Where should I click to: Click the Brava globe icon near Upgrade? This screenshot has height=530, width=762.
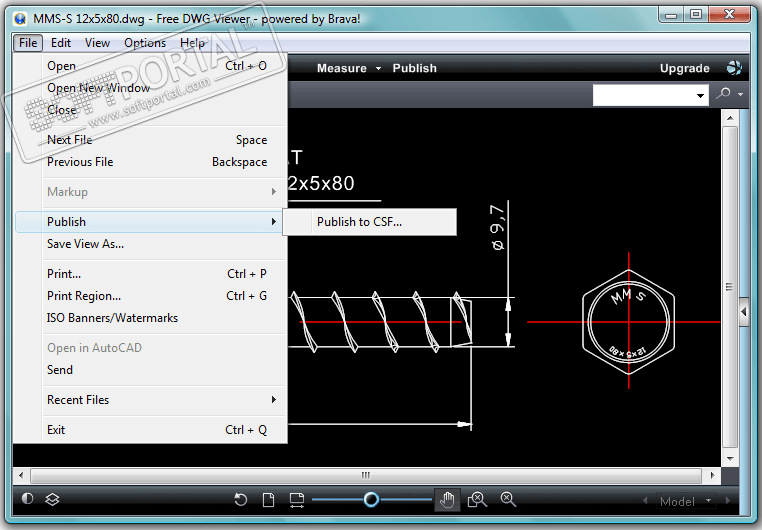tap(734, 68)
